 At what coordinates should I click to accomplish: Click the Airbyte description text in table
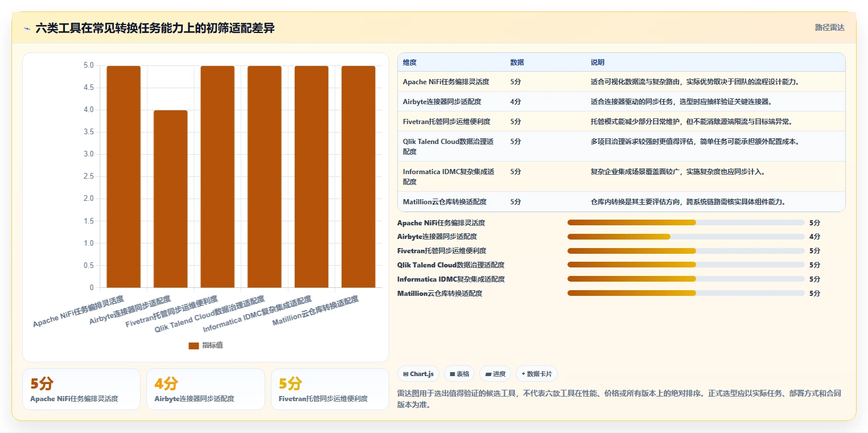[x=681, y=101]
